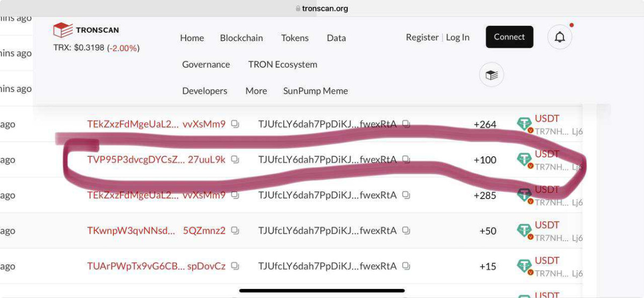Viewport: 644px width, 298px height.
Task: Click the stacked cube icon below Connect
Action: 491,75
